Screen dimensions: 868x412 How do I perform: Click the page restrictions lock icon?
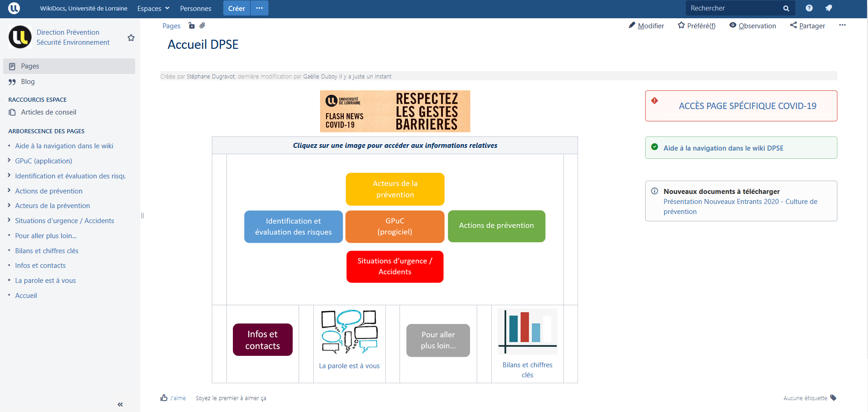point(192,26)
